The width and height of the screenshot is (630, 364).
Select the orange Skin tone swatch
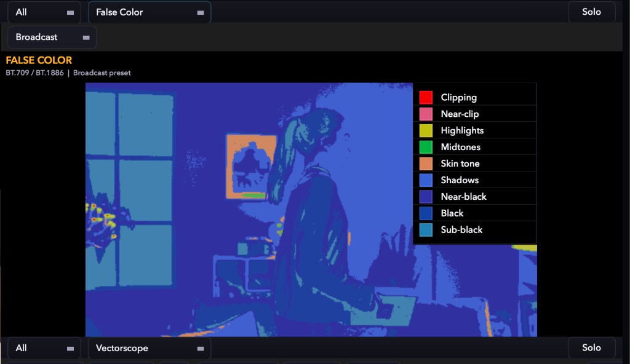pos(426,164)
